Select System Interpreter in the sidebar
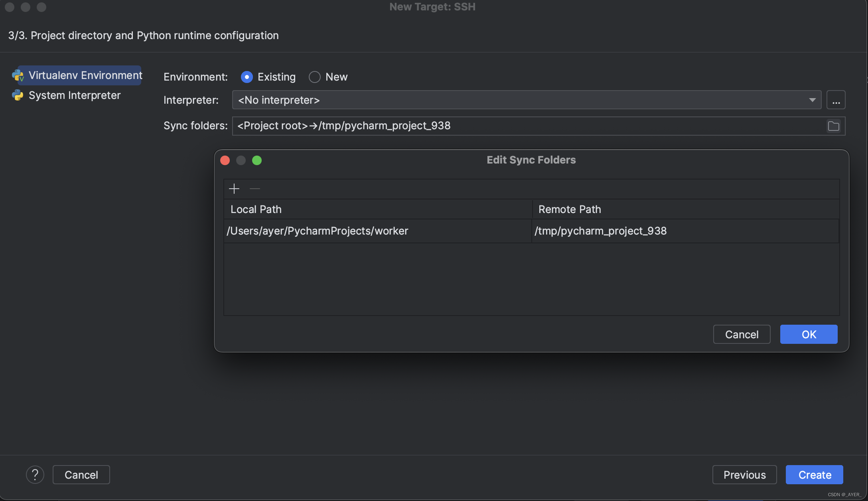Screen dimensions: 868x501 75,95
